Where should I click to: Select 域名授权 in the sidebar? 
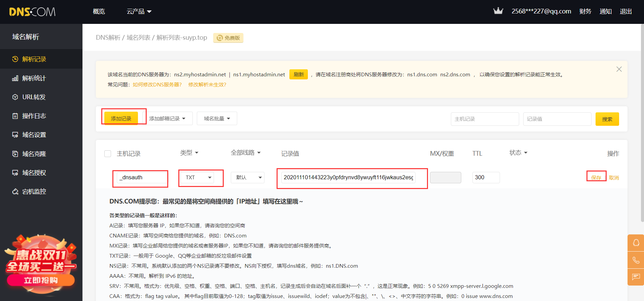pyautogui.click(x=41, y=173)
